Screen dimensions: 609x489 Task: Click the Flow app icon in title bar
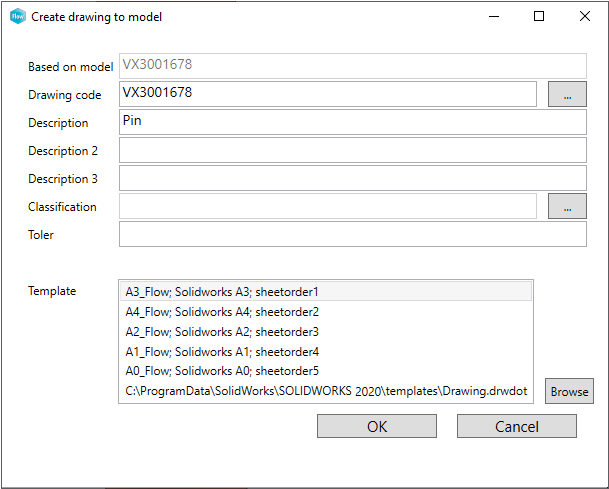(17, 17)
